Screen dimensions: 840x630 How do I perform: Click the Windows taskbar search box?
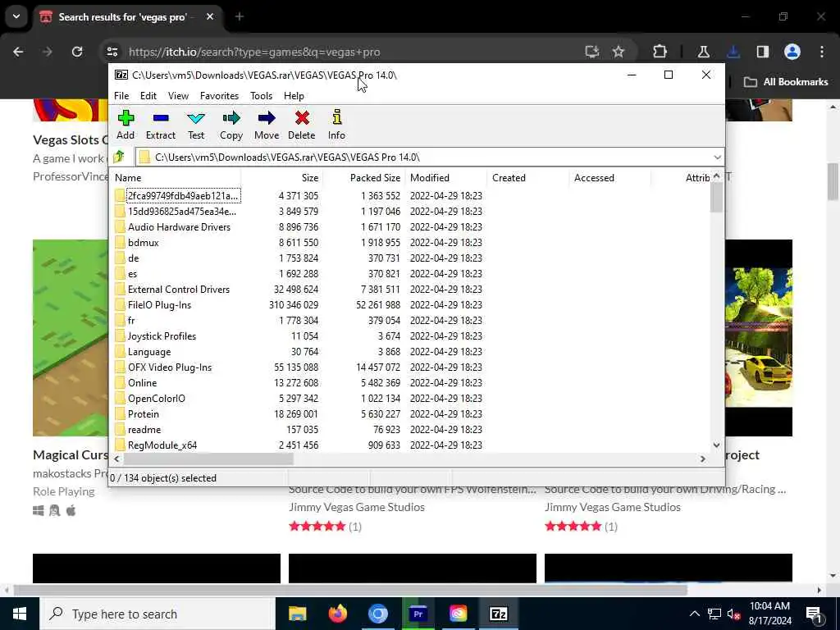point(157,614)
